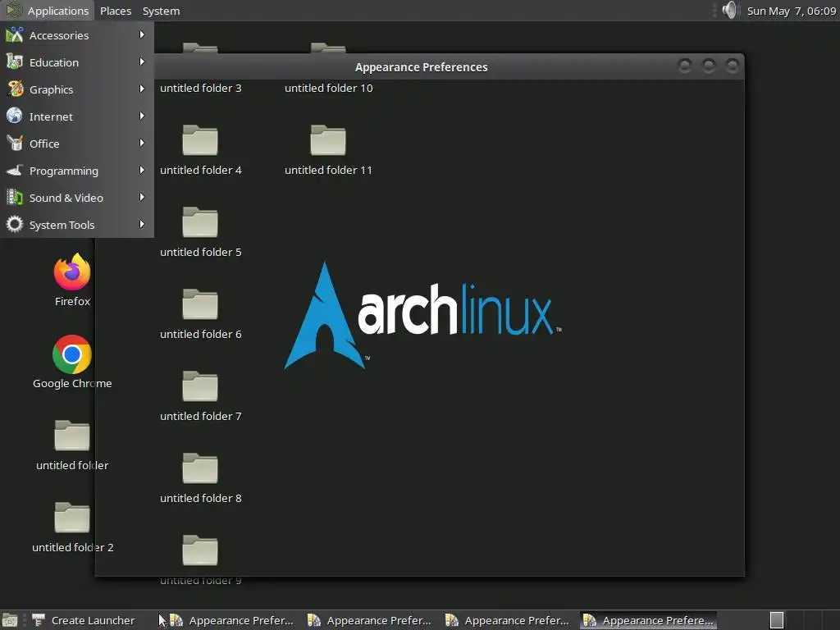Select the "untitled folder 2" icon

click(x=72, y=518)
